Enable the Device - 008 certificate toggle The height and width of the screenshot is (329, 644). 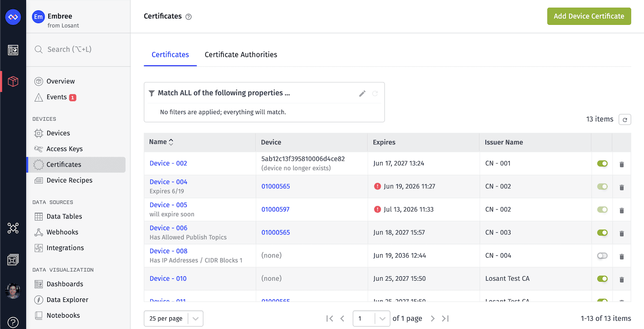602,256
